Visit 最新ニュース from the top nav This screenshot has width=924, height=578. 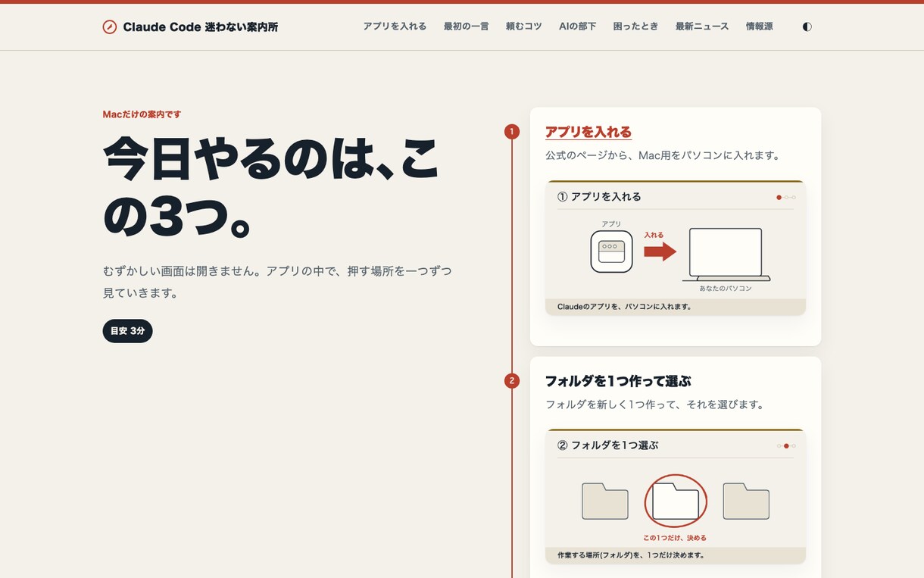pos(702,27)
